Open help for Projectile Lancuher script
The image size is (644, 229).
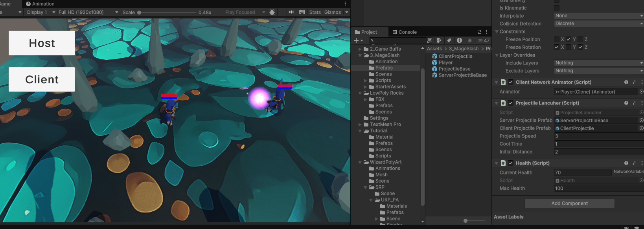[626, 103]
